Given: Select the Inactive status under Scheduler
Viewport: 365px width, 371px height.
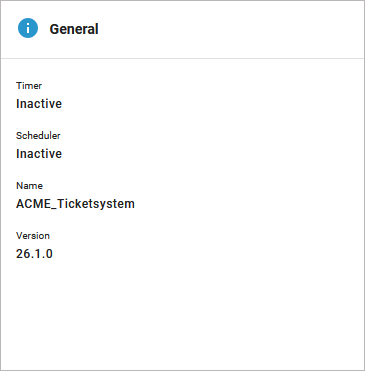Looking at the screenshot, I should pyautogui.click(x=39, y=154).
